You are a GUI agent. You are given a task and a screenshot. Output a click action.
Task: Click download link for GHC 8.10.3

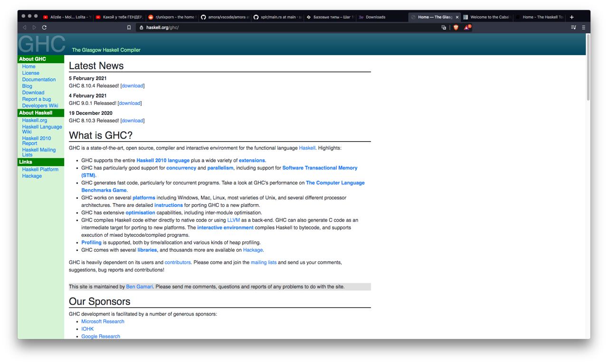point(132,121)
